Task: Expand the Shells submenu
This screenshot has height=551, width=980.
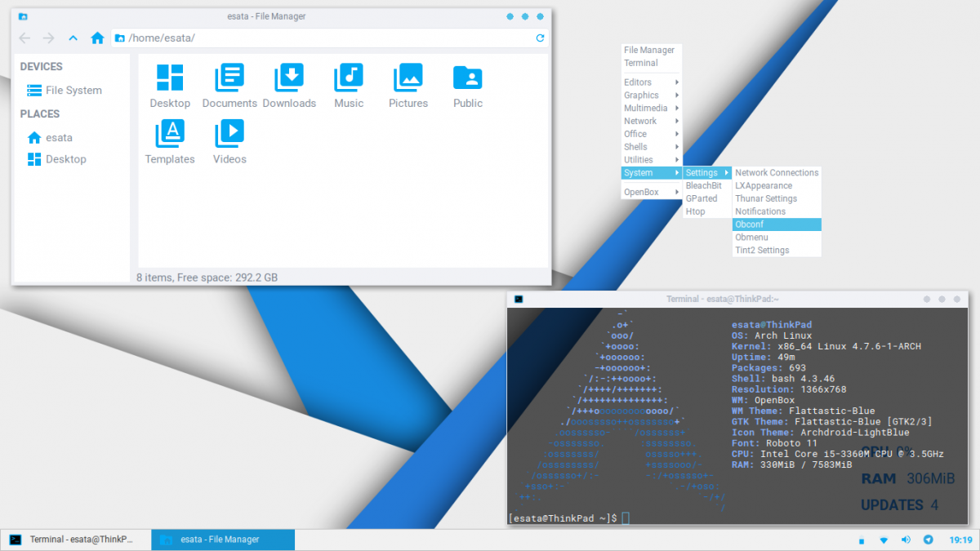Action: point(651,147)
